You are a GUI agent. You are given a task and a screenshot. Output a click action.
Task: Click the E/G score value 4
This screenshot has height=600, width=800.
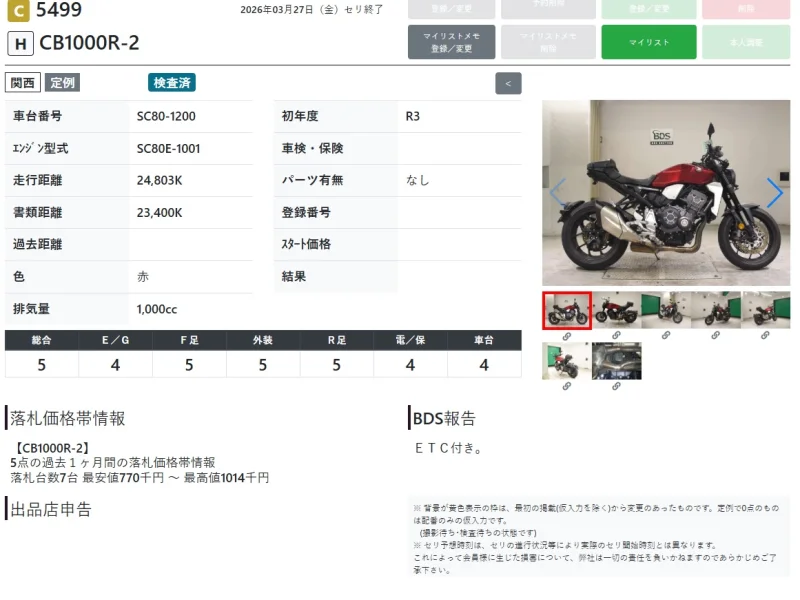pyautogui.click(x=115, y=365)
